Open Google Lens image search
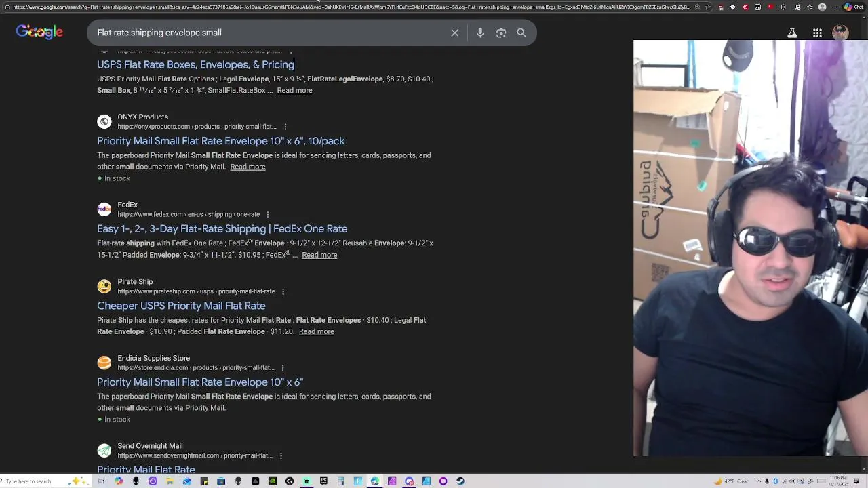 tap(501, 33)
